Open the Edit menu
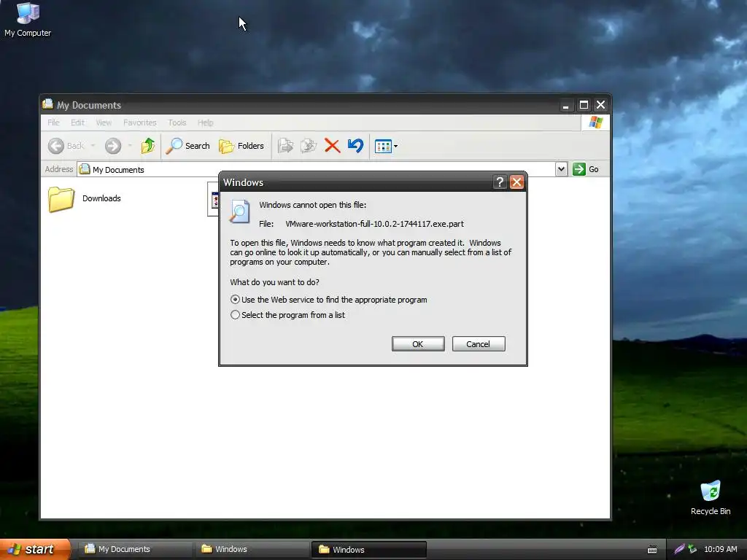The image size is (747, 560). pyautogui.click(x=77, y=122)
